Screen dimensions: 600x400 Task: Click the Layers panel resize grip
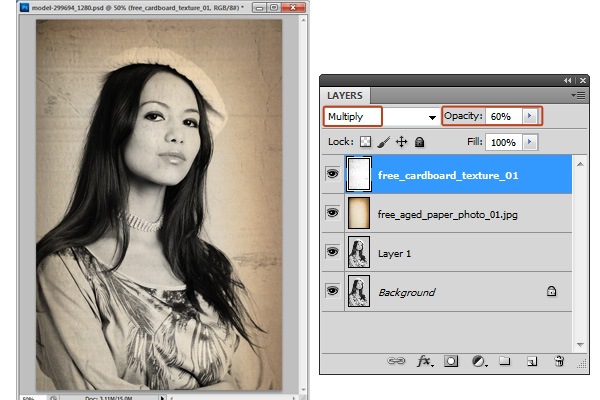[x=582, y=364]
